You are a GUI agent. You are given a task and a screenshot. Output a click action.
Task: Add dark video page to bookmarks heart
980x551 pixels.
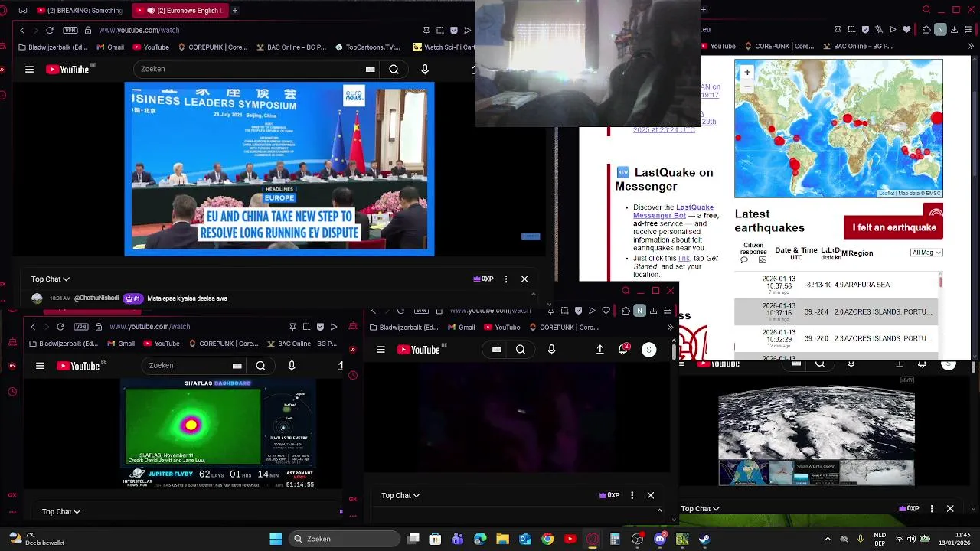point(606,310)
